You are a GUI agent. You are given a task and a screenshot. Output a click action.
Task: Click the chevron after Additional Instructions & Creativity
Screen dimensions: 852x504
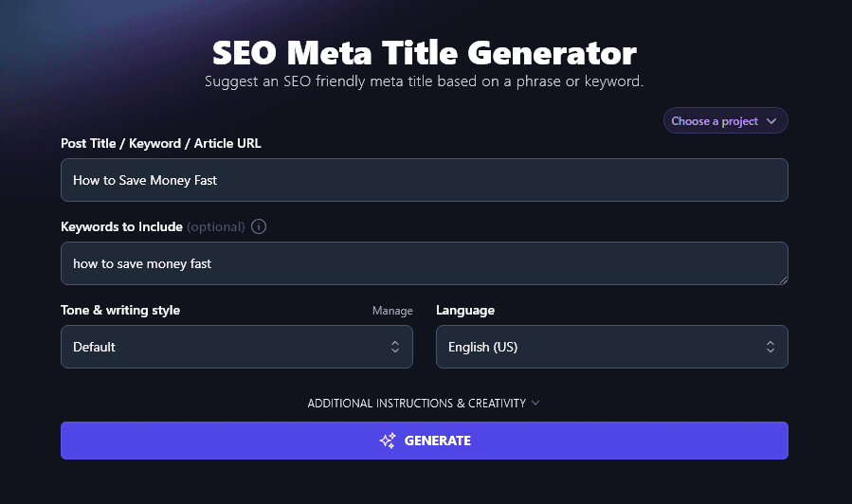[535, 403]
